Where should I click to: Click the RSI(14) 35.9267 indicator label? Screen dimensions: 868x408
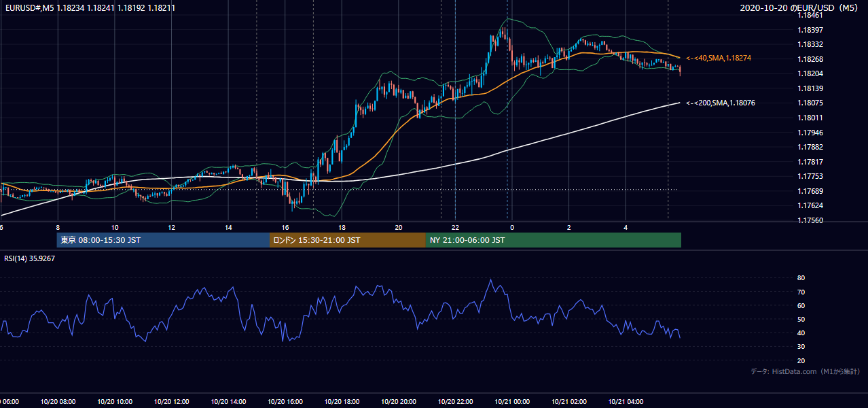click(x=30, y=258)
